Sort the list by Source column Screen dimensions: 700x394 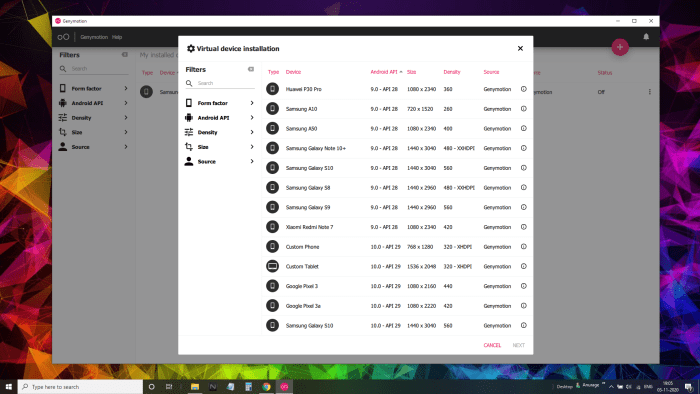tap(491, 72)
